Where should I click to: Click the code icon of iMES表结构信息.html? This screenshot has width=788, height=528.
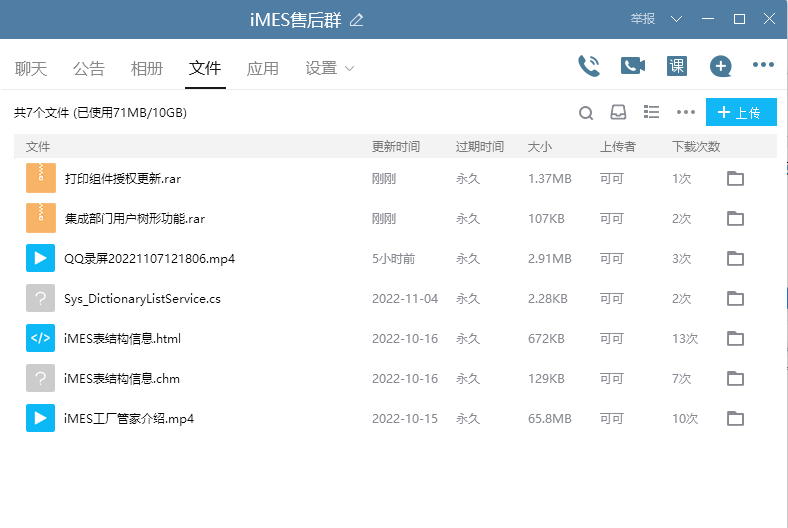[41, 339]
